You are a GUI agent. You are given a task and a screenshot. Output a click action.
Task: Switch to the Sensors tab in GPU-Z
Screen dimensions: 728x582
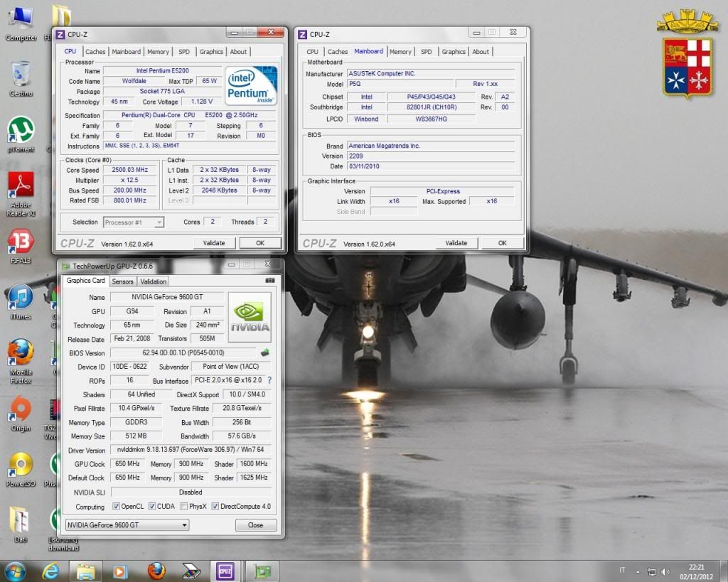[x=122, y=281]
